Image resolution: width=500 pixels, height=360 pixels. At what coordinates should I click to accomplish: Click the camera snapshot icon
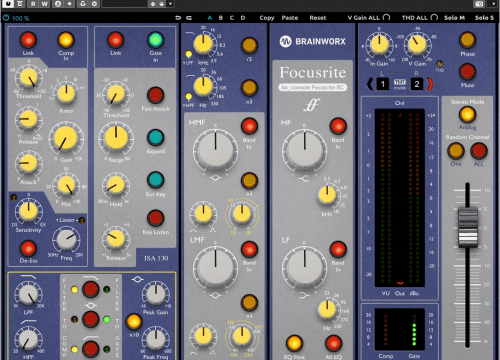point(479,4)
